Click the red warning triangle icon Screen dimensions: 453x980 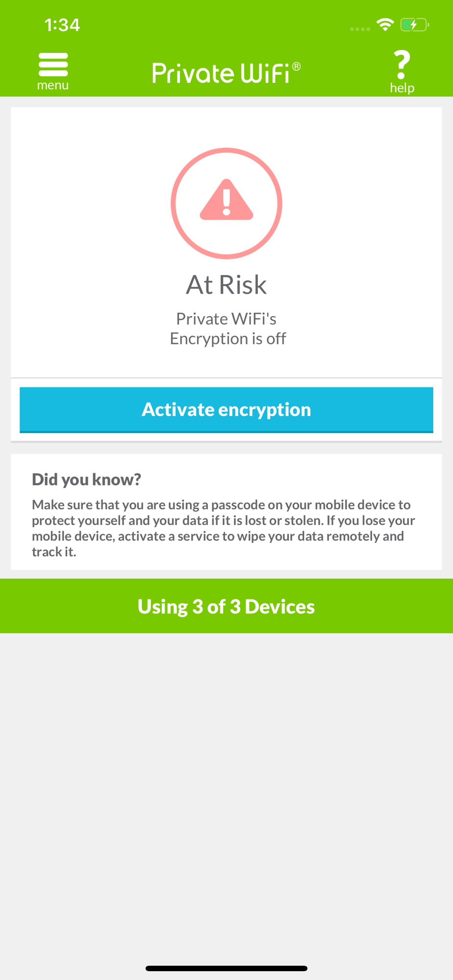click(x=226, y=199)
